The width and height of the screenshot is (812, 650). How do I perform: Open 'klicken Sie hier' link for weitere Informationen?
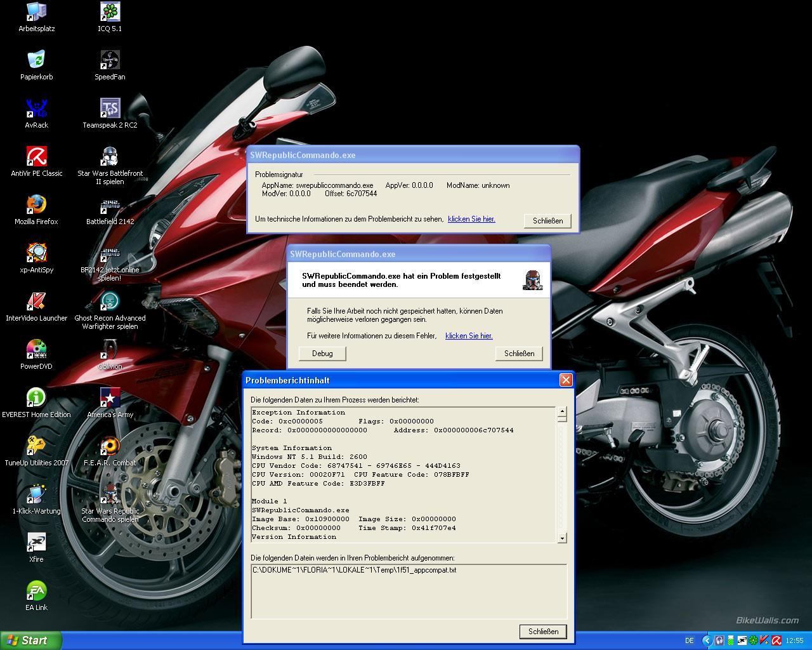pyautogui.click(x=469, y=336)
